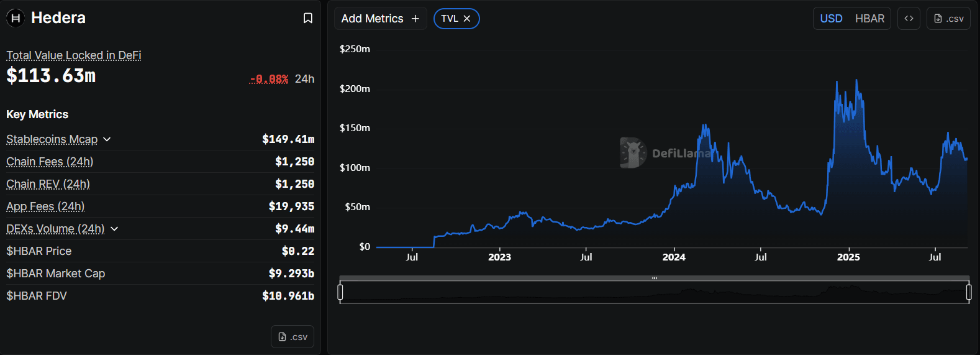Click the Chain Fees (24h) label
Viewport: 980px width, 355px height.
point(50,162)
